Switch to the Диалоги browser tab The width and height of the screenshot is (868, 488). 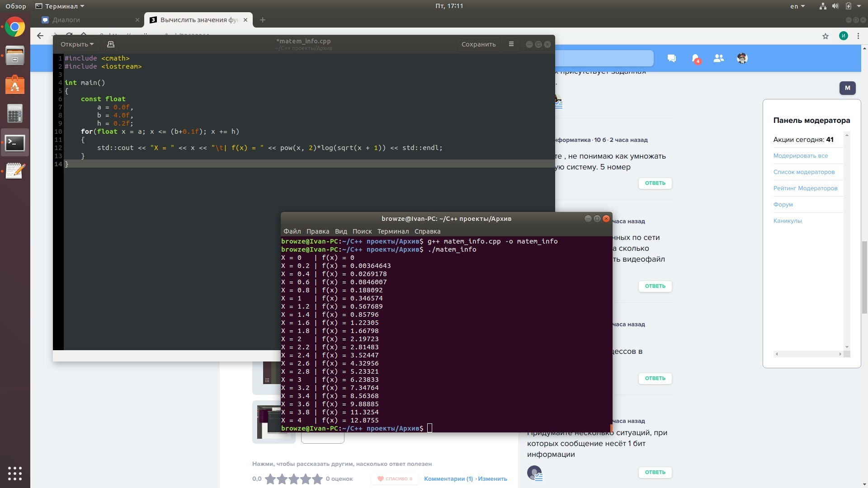pos(66,20)
